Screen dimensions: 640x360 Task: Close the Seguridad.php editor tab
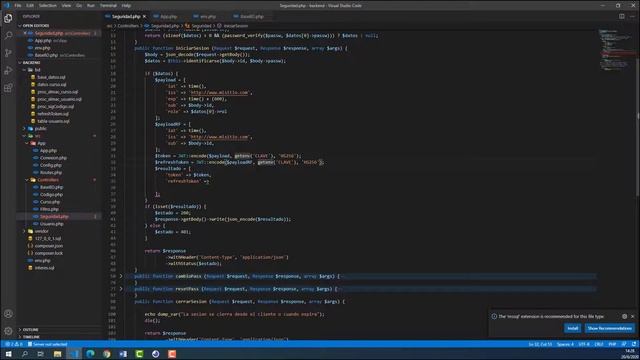click(x=144, y=17)
